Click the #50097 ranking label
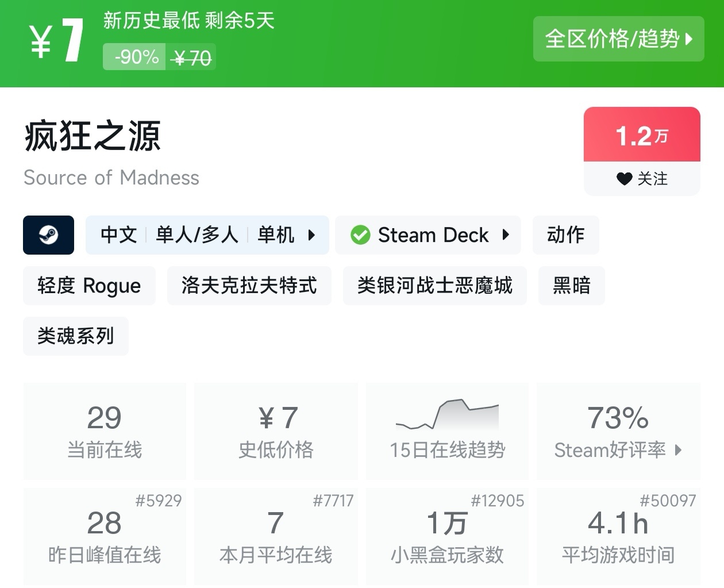 668,501
